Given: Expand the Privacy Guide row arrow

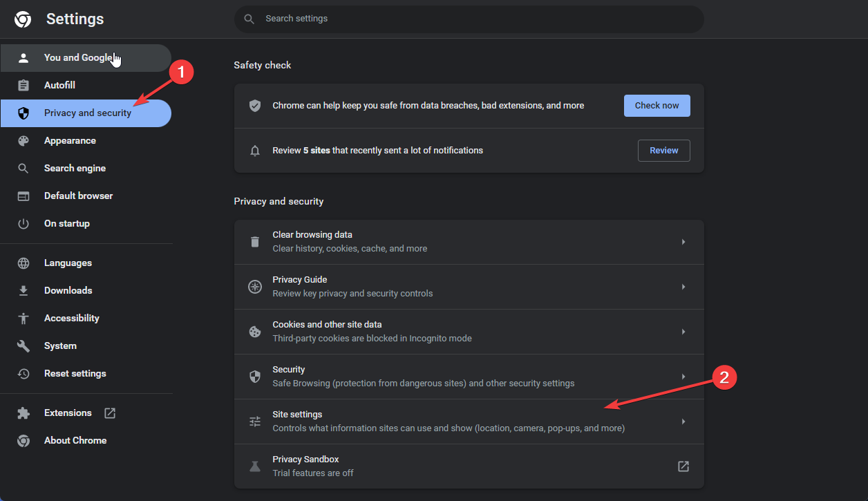Looking at the screenshot, I should [x=683, y=287].
